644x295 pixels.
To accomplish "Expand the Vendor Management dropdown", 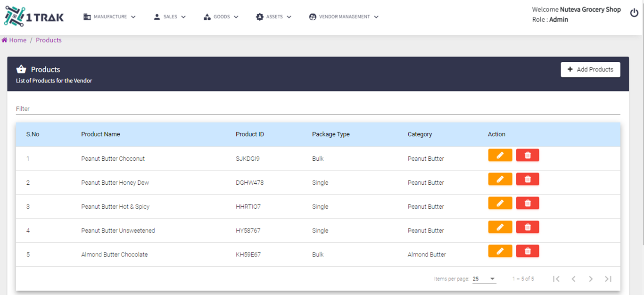I will pyautogui.click(x=344, y=17).
